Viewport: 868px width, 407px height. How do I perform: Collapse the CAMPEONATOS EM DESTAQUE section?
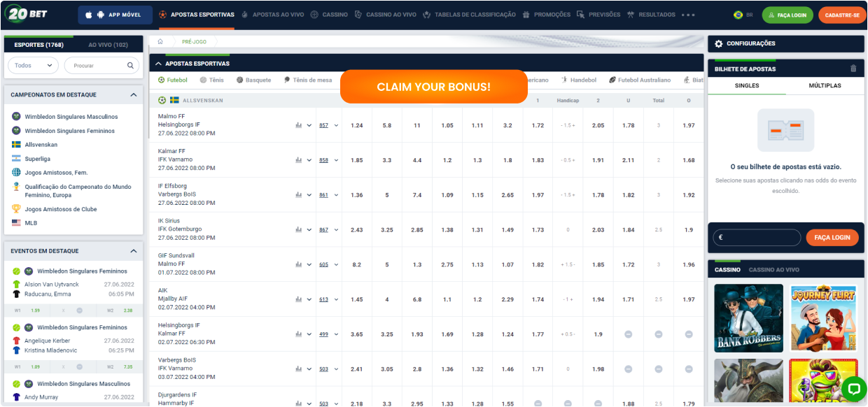point(132,94)
